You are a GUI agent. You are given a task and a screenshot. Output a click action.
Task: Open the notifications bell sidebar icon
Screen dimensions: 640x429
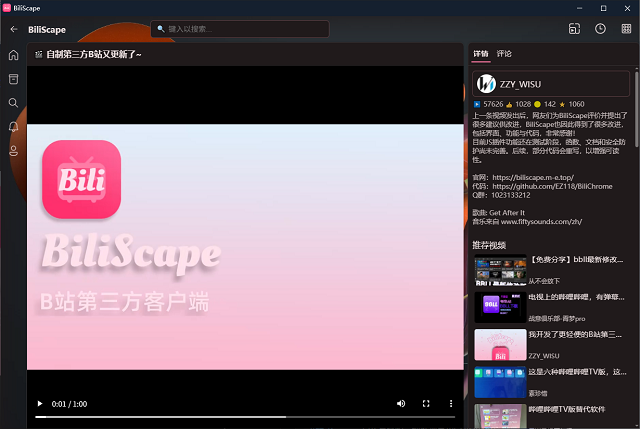[x=13, y=127]
